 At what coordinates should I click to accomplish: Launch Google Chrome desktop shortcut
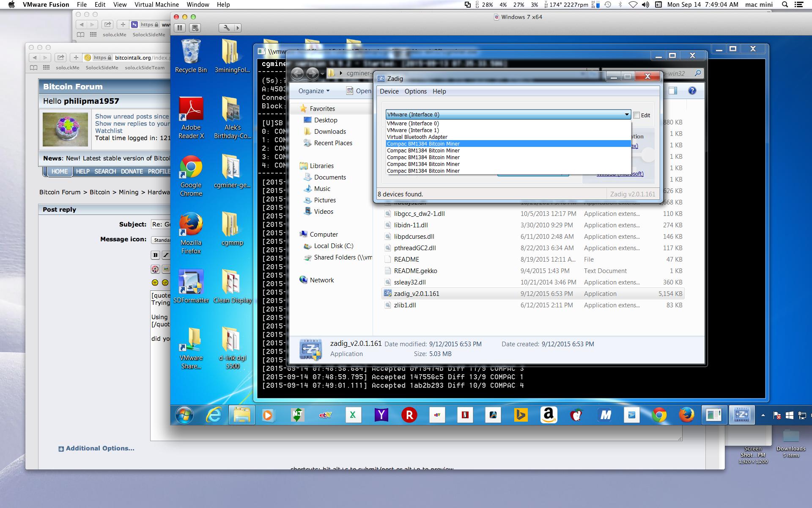tap(191, 175)
